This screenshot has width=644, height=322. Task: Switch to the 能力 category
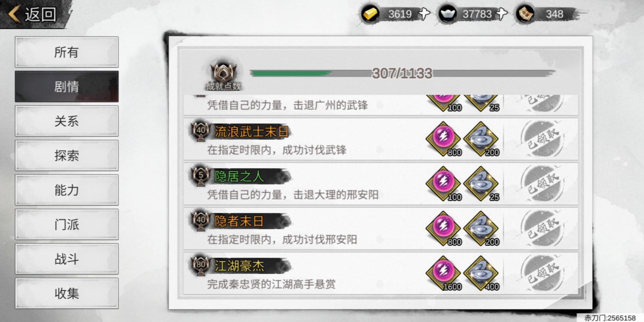click(66, 190)
